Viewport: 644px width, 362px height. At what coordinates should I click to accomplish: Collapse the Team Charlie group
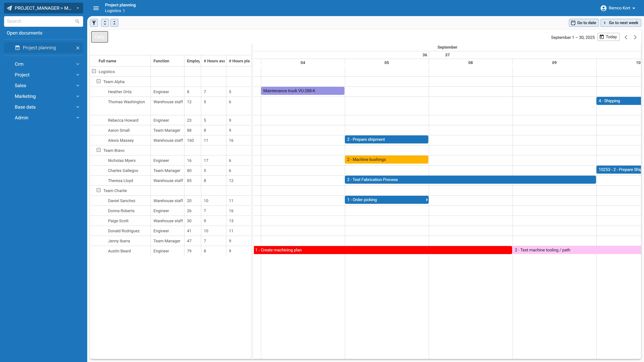coord(98,190)
